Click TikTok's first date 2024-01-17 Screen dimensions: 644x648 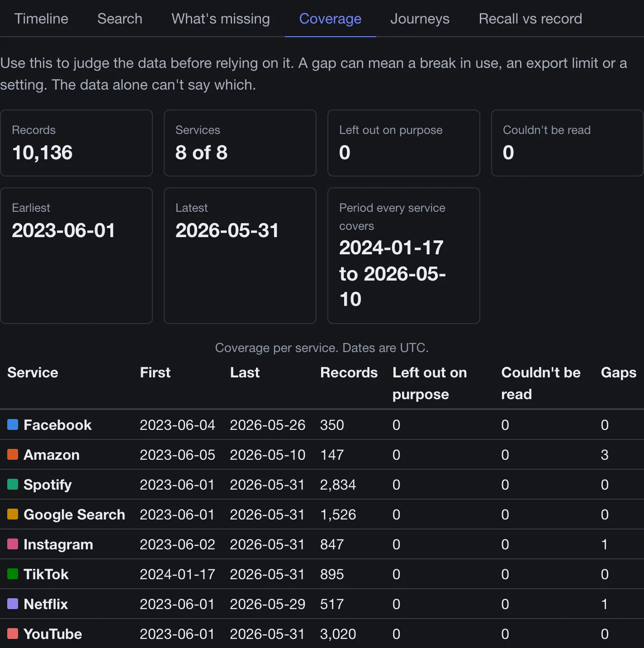177,574
